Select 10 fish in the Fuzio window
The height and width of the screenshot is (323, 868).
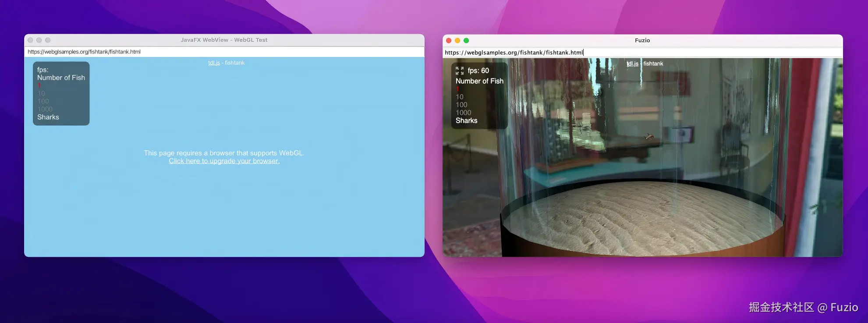tap(460, 97)
